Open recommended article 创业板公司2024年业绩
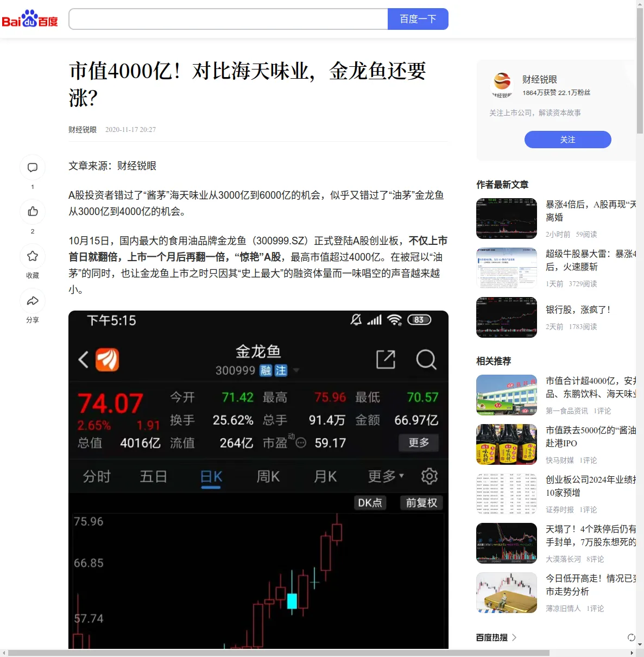This screenshot has width=644, height=657. pyautogui.click(x=591, y=486)
